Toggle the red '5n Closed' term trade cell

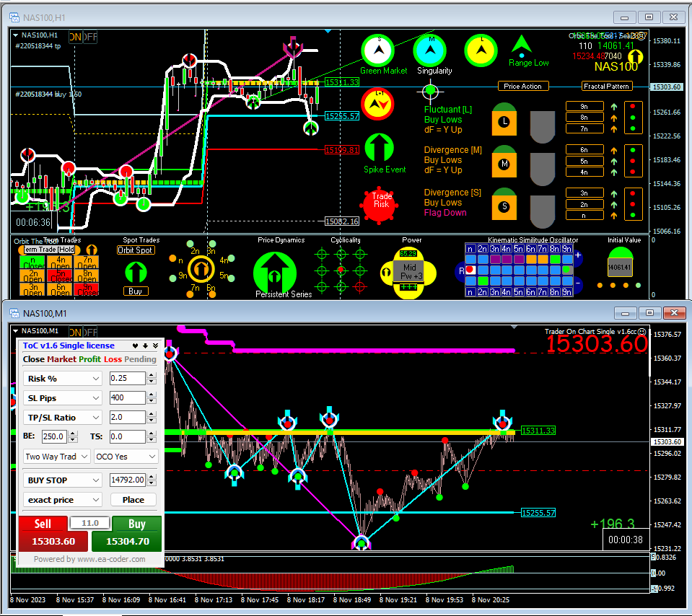point(60,276)
